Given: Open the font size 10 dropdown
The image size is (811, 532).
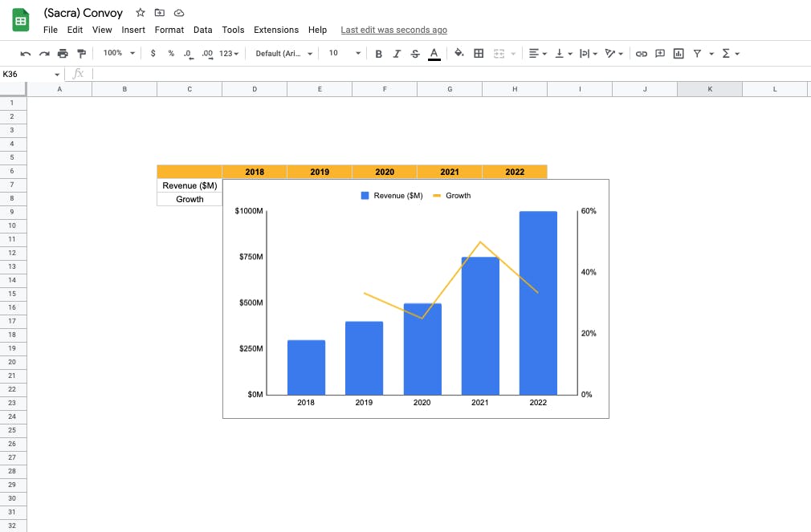Looking at the screenshot, I should click(344, 53).
